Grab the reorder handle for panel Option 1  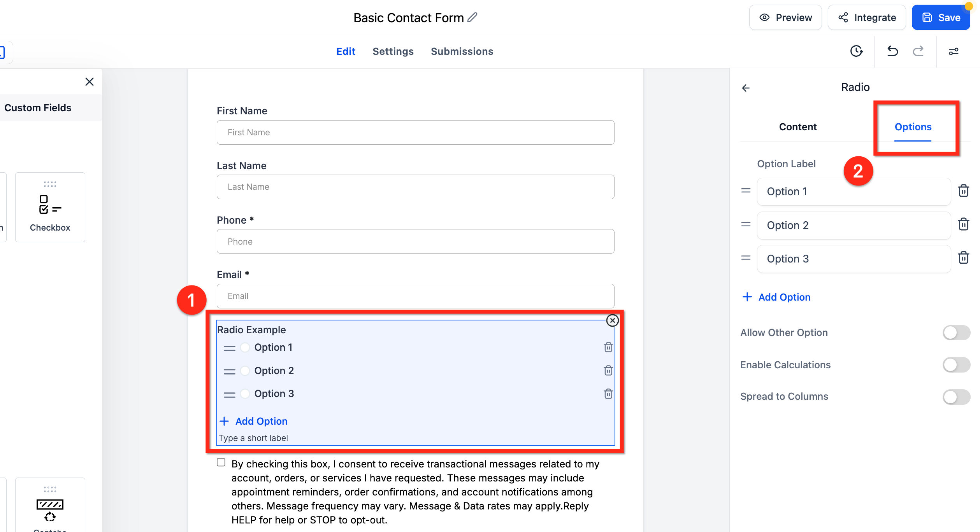tap(746, 191)
